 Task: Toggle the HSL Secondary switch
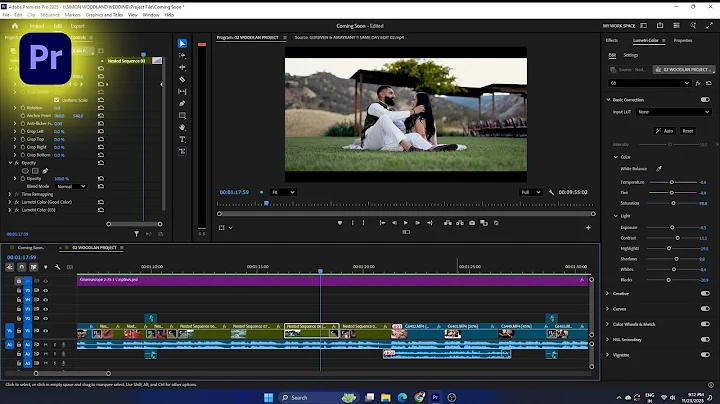point(705,340)
